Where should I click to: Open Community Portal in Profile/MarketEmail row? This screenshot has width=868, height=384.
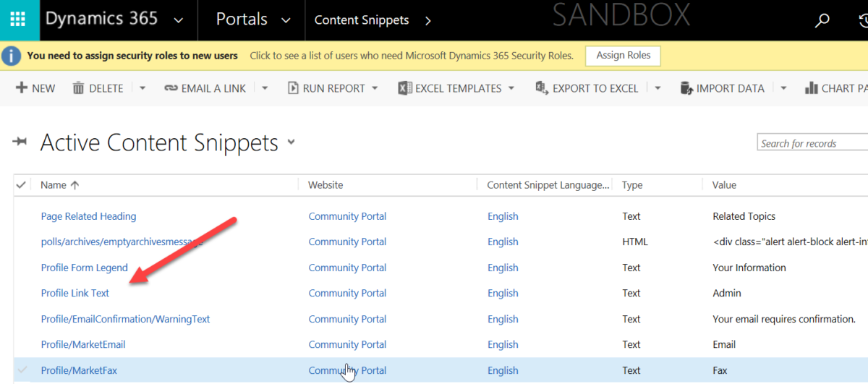pyautogui.click(x=347, y=344)
